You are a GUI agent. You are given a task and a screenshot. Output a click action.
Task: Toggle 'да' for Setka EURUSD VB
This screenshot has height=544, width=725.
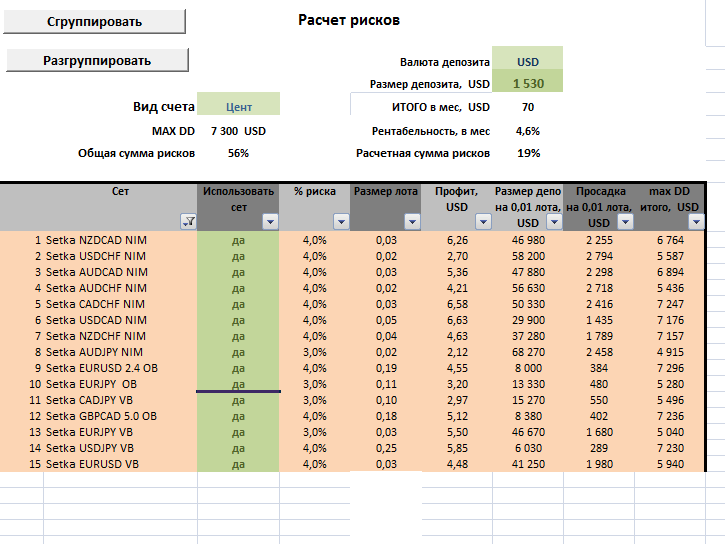[239, 464]
